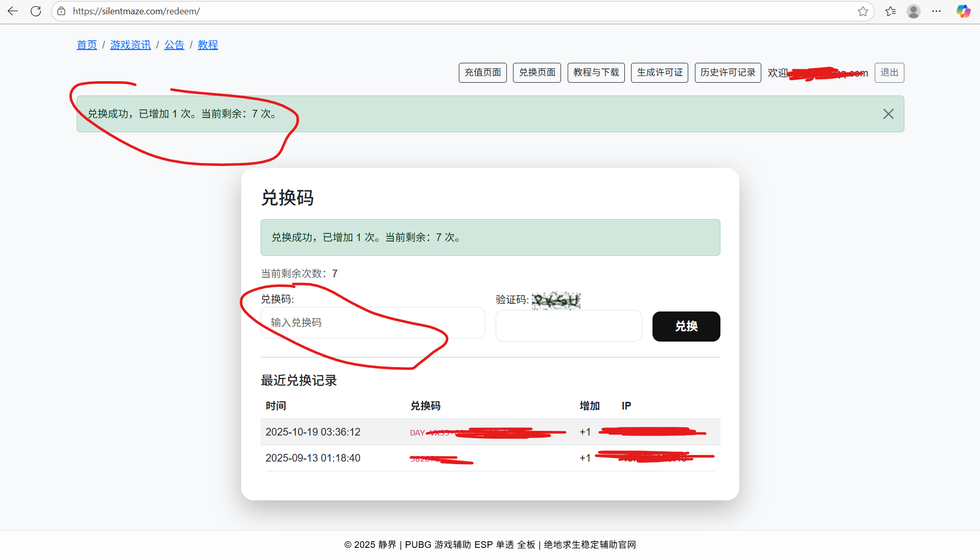Open the favorites hub
The height and width of the screenshot is (554, 980).
click(x=890, y=11)
